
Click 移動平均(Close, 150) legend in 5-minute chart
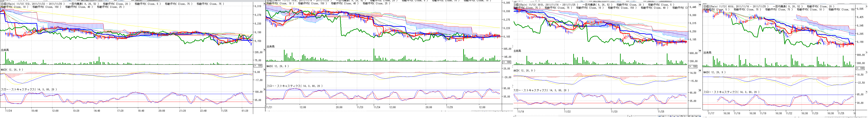[x=47, y=7]
